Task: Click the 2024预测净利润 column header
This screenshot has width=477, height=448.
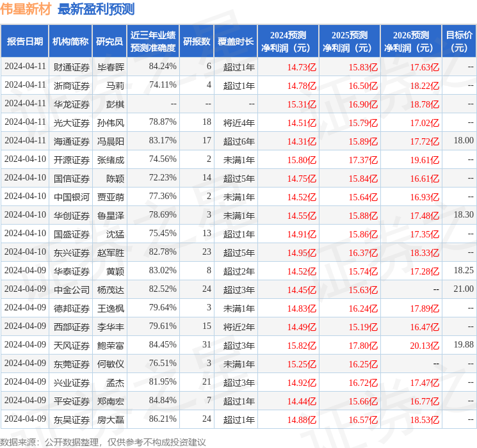Action: (288, 41)
